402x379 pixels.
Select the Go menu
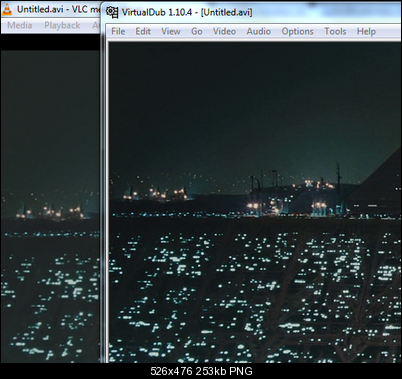tap(197, 31)
